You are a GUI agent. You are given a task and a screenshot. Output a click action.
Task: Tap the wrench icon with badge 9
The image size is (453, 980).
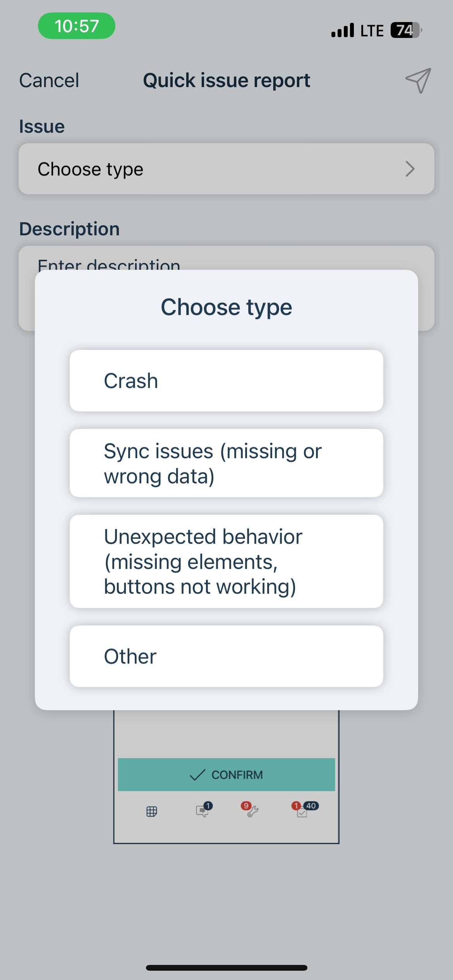tap(252, 810)
